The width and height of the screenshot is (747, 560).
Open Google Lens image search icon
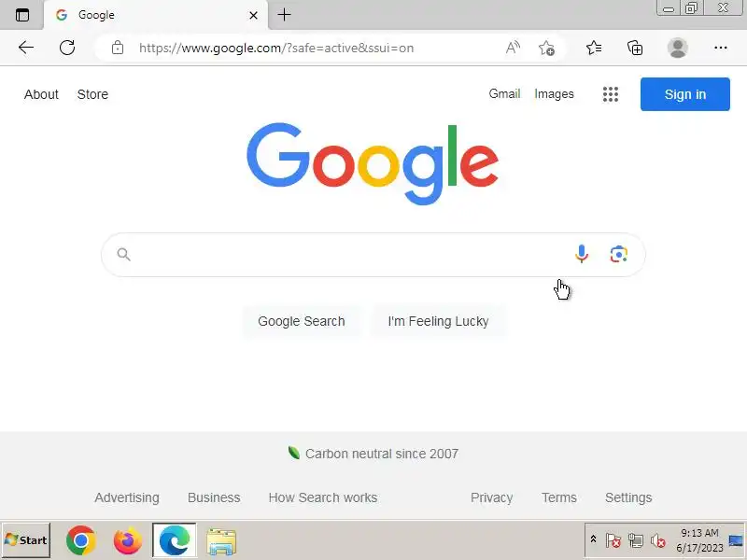(x=618, y=254)
